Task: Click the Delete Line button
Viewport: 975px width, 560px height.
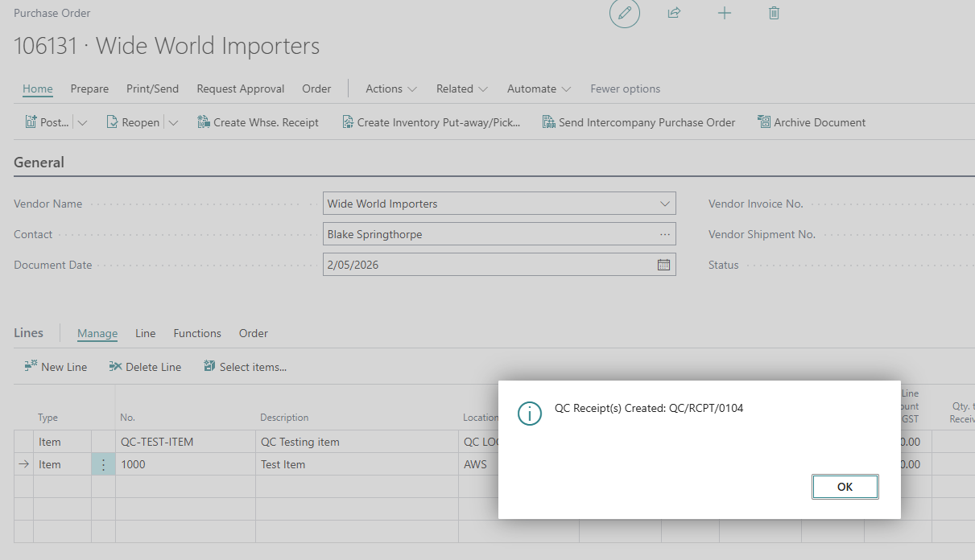Action: click(x=145, y=367)
